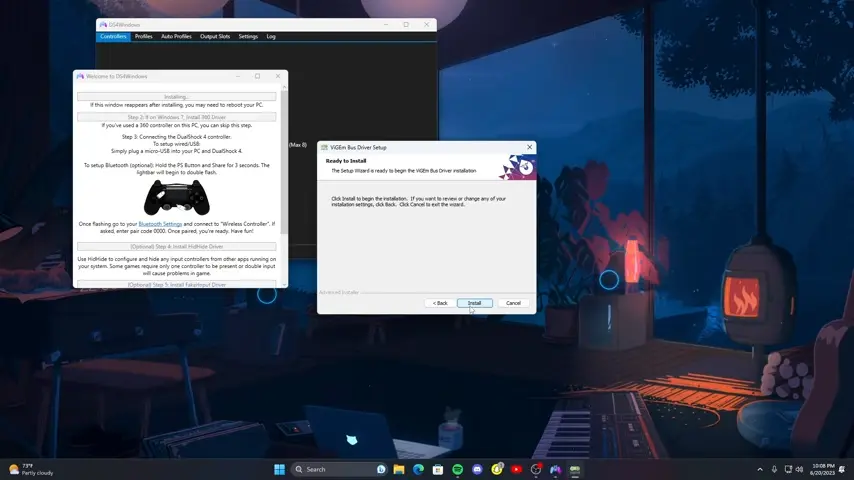Click the Welcome window title bar icon

[x=80, y=76]
